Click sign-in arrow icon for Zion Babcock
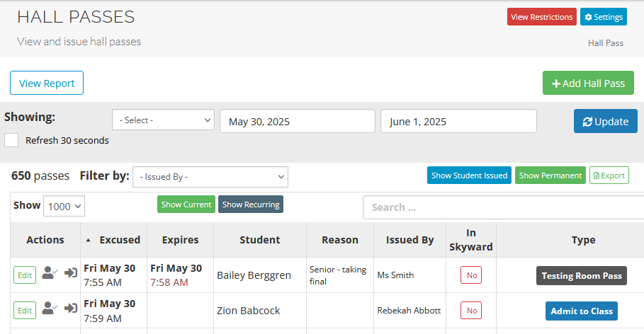This screenshot has width=644, height=334. 71,309
